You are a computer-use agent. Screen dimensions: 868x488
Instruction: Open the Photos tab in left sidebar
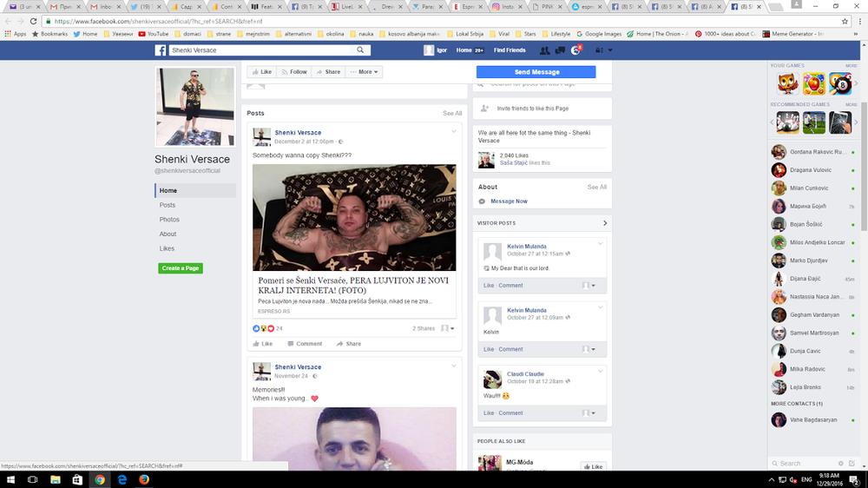click(169, 220)
